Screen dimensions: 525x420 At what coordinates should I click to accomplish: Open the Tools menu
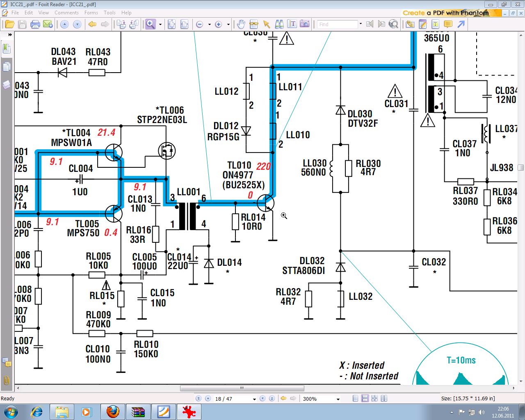point(110,13)
